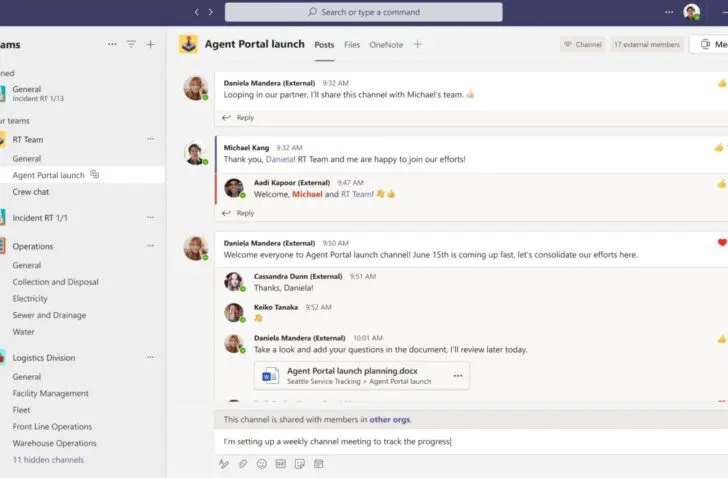Open Sewer and Drainage channel
This screenshot has width=728, height=478.
[x=49, y=315]
